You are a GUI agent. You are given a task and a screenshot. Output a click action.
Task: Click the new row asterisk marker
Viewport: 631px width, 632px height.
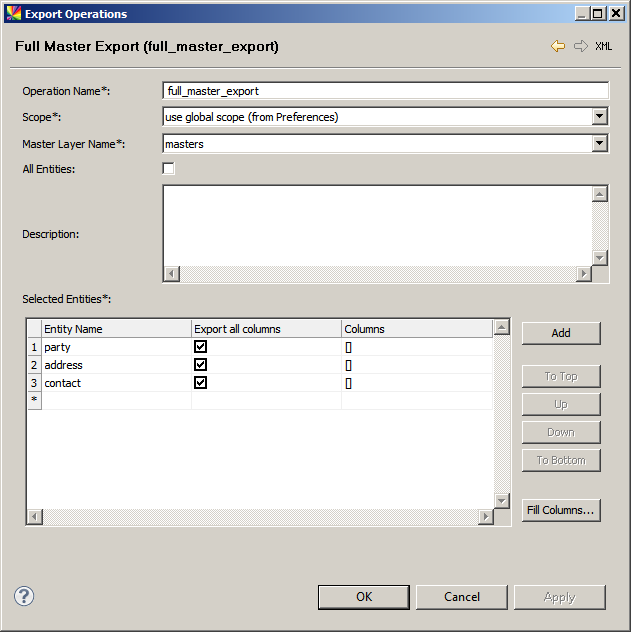click(x=34, y=400)
